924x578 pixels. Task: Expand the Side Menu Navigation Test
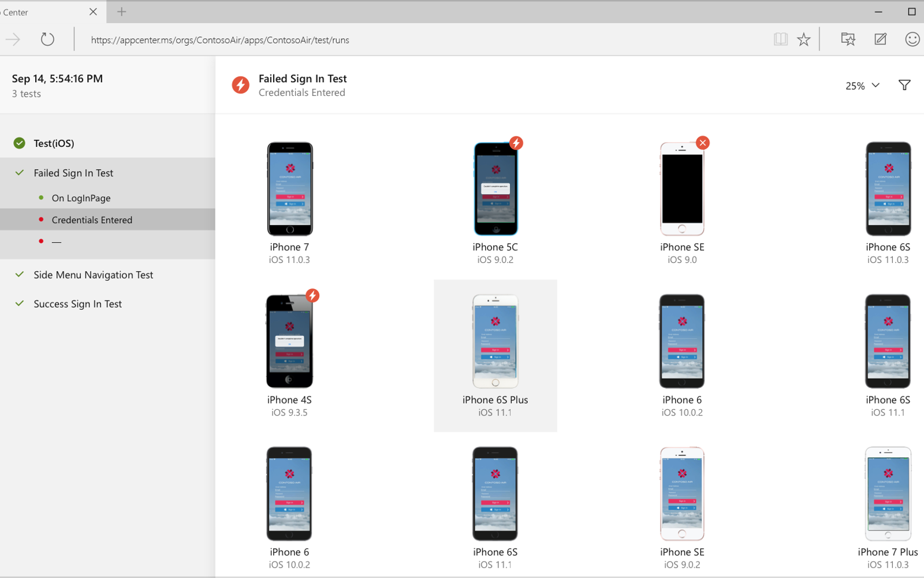93,275
